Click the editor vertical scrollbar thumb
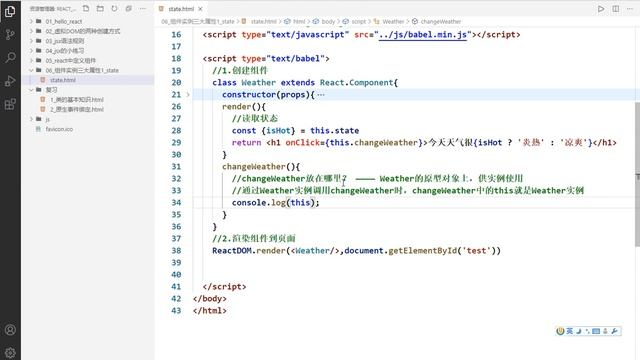 point(637,174)
